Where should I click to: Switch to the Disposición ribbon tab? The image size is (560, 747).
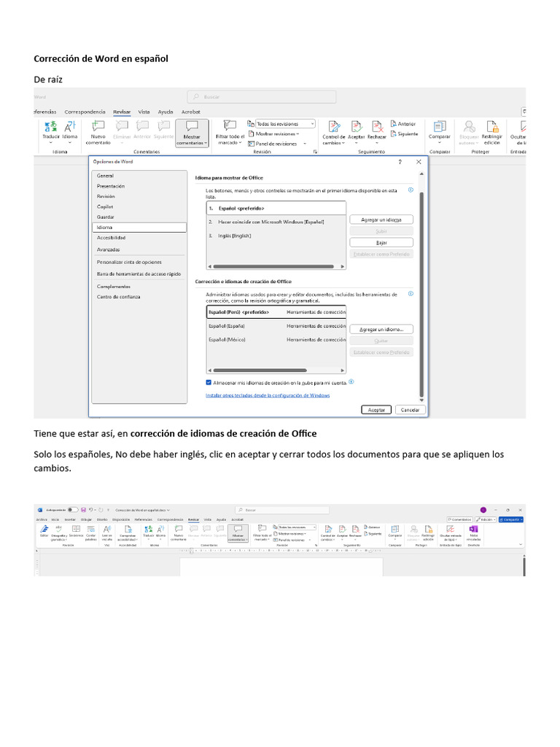coord(121,519)
